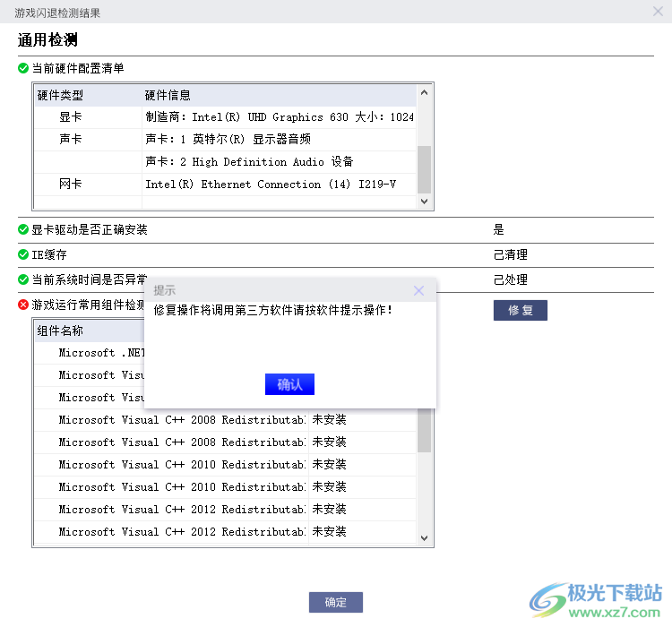This screenshot has width=672, height=627.
Task: Click the green check icon beside 当前系统时间是否异常
Action: 23,279
